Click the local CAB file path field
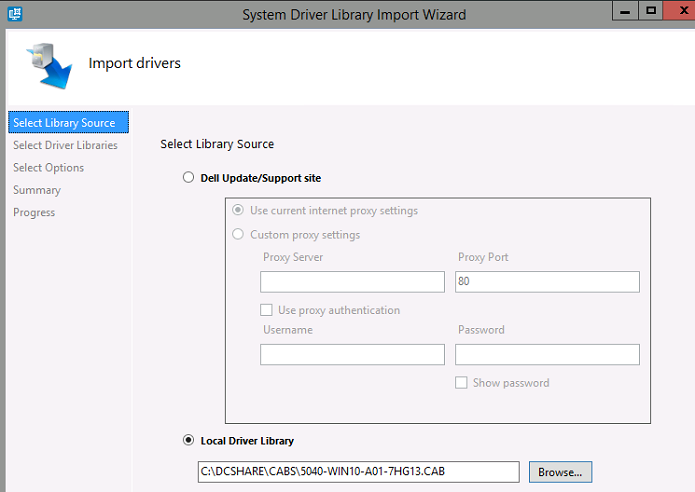 359,472
